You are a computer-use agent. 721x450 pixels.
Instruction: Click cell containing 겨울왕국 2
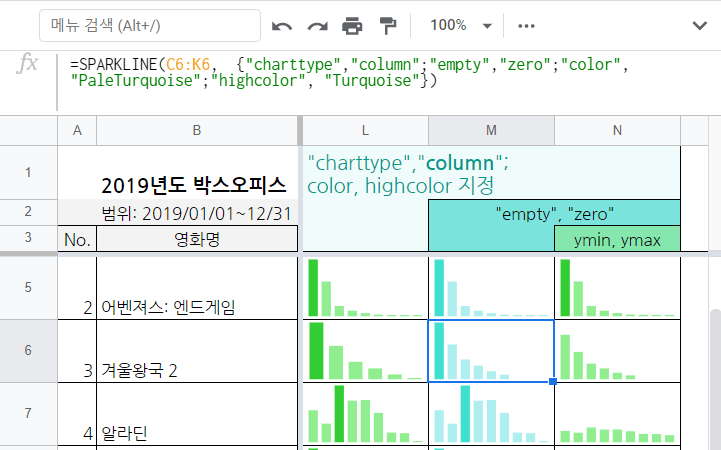pyautogui.click(x=197, y=351)
